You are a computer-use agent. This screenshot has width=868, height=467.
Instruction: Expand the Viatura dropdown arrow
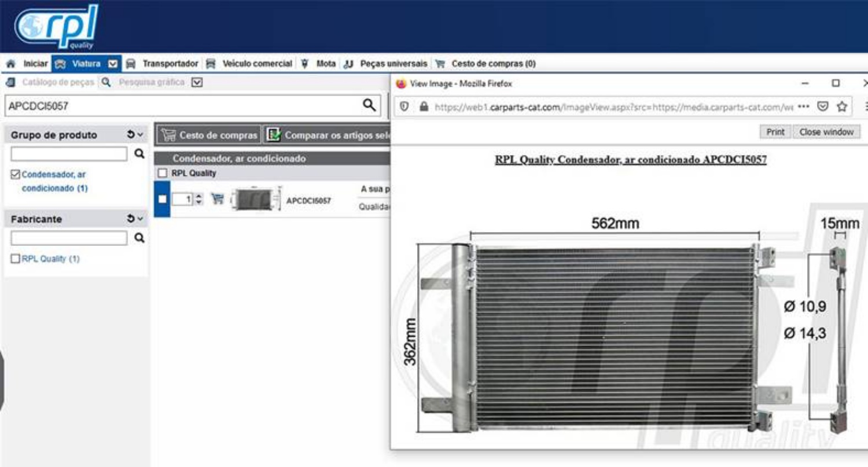point(113,64)
